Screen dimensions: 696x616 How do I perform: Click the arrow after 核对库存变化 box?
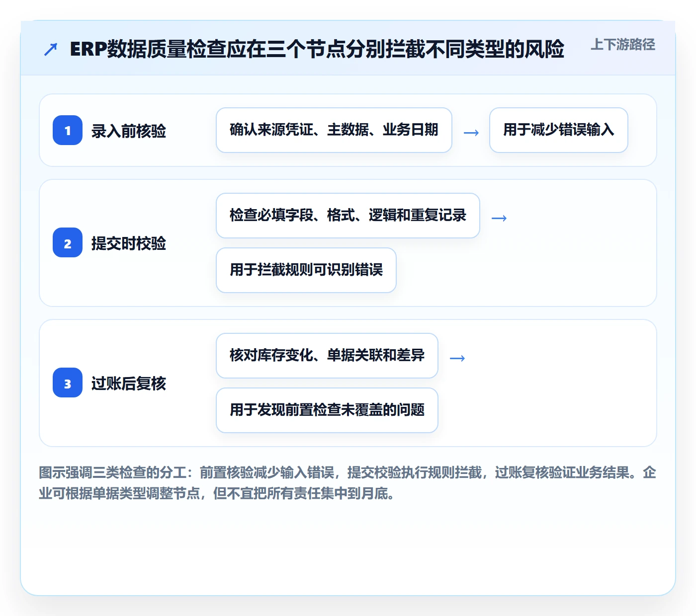pyautogui.click(x=457, y=358)
